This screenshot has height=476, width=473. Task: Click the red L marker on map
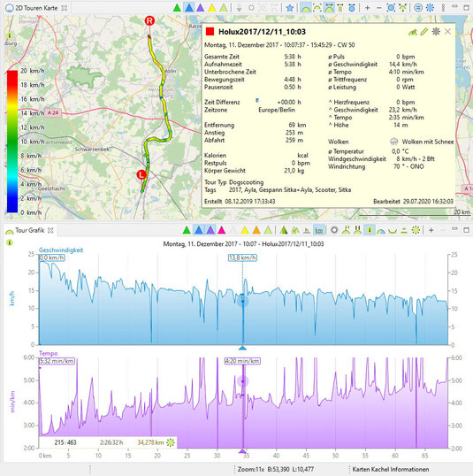[x=141, y=174]
